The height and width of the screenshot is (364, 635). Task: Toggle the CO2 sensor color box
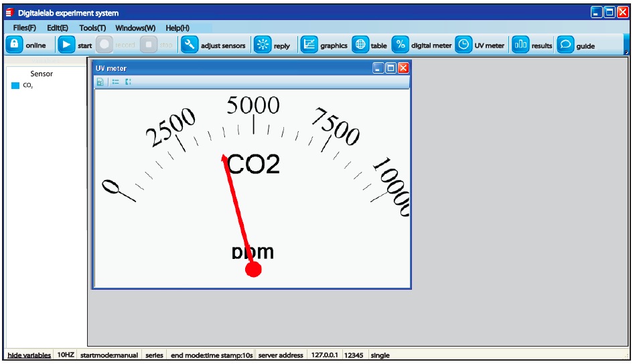[x=15, y=86]
